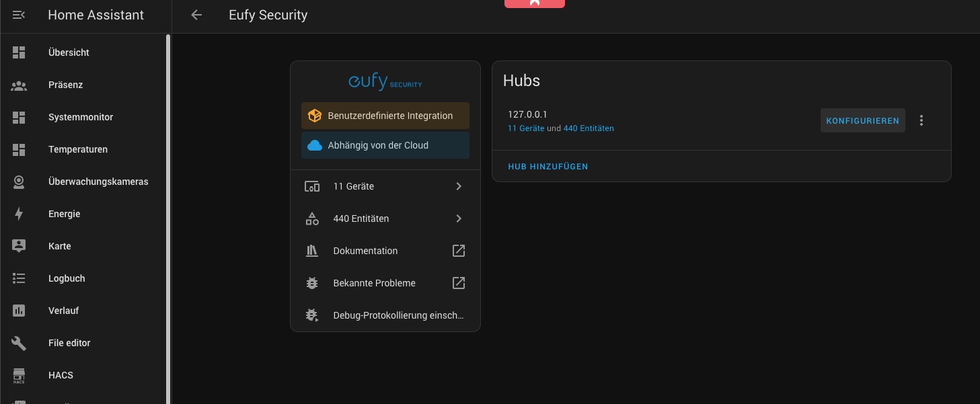Open the Übersicht sidebar item
Viewport: 980px width, 404px height.
pos(69,52)
